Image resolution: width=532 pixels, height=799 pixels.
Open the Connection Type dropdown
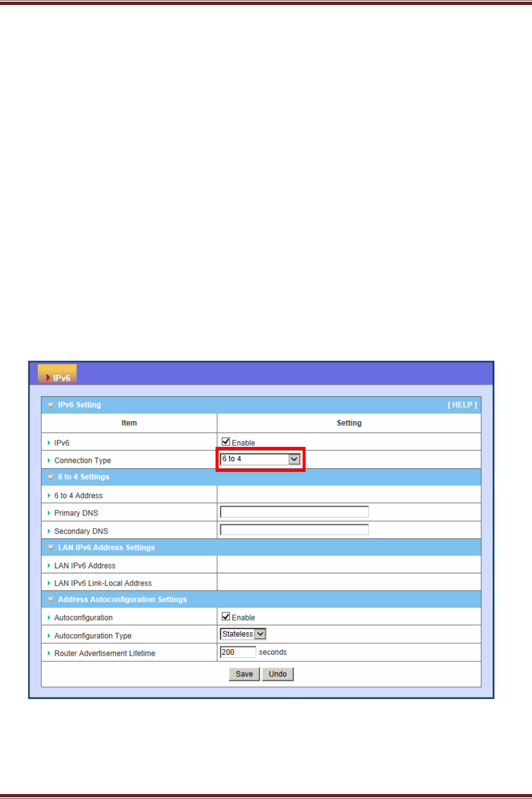pos(260,459)
